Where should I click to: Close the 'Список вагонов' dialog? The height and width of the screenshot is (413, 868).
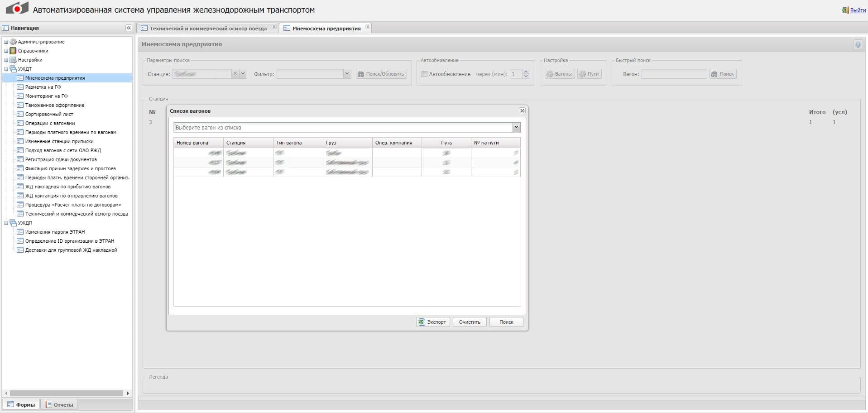tap(522, 111)
